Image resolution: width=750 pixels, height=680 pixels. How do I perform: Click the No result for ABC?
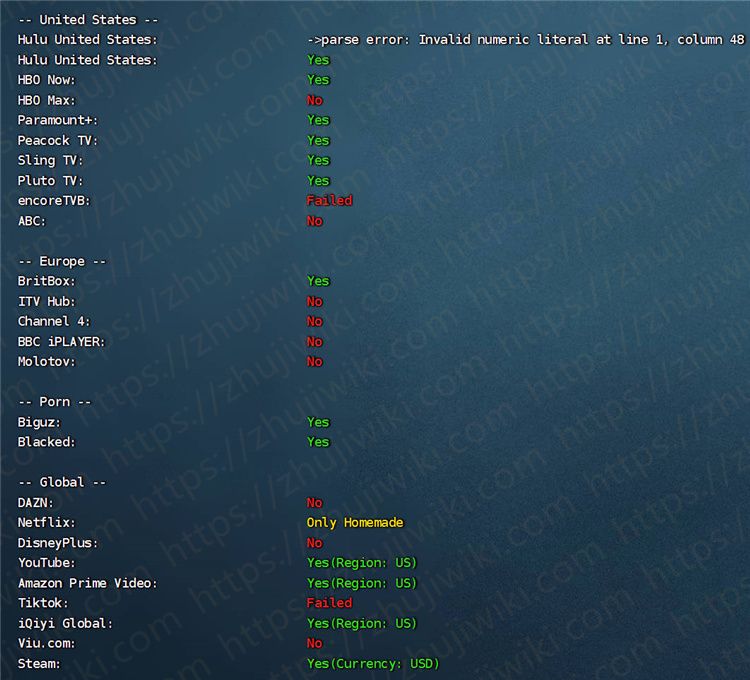coord(315,221)
